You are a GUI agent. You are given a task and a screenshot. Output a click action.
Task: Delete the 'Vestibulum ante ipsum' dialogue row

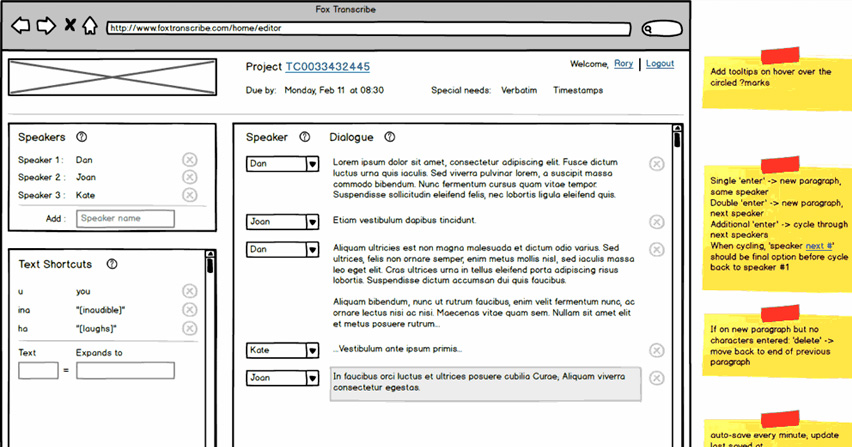pyautogui.click(x=656, y=350)
